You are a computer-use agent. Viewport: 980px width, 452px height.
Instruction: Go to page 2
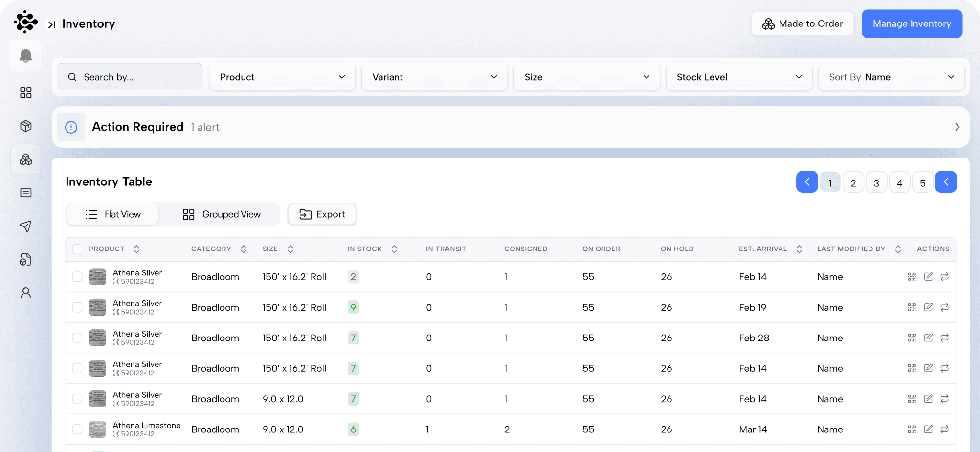pos(853,182)
